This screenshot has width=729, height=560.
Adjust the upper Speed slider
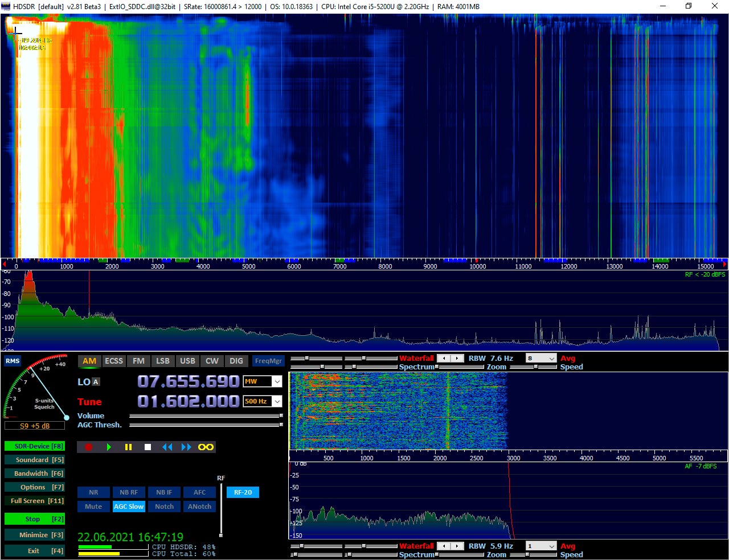[533, 367]
